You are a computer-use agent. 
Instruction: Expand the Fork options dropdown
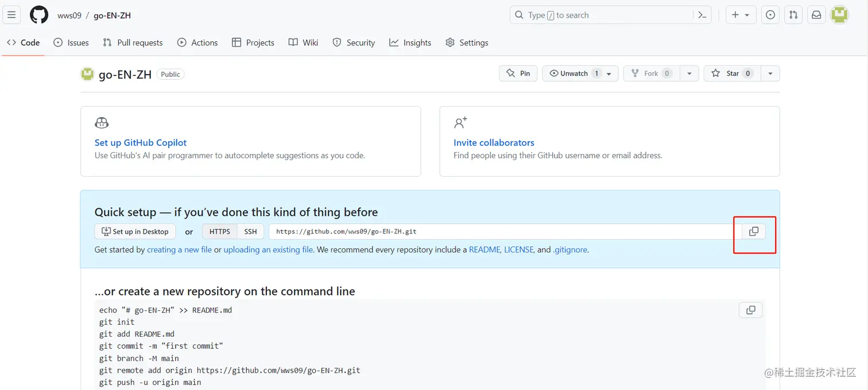[689, 73]
